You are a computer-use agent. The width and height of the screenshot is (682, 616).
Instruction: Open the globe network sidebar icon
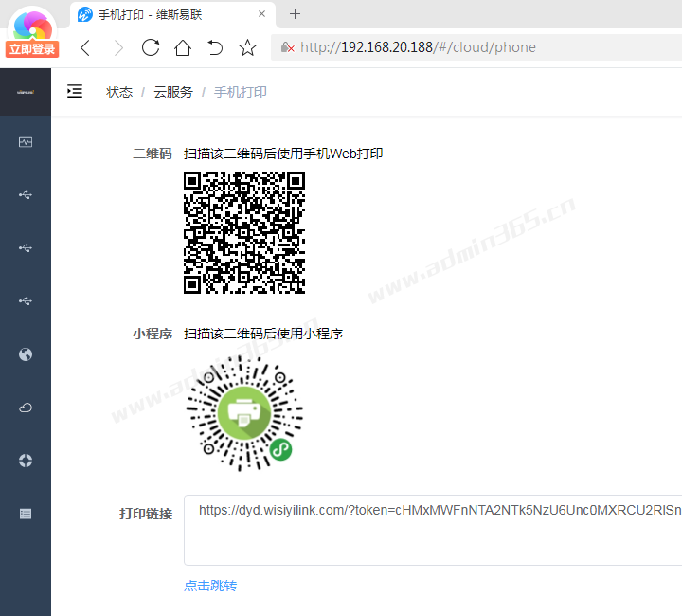[26, 354]
